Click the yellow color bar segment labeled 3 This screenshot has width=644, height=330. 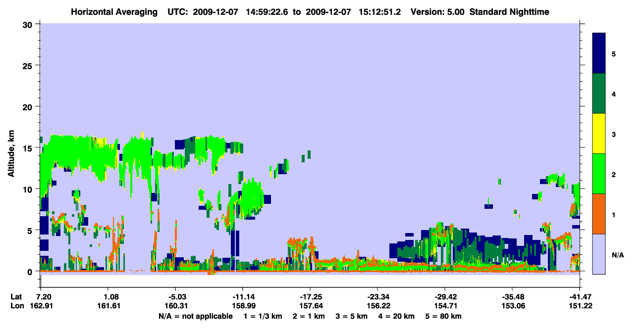599,134
